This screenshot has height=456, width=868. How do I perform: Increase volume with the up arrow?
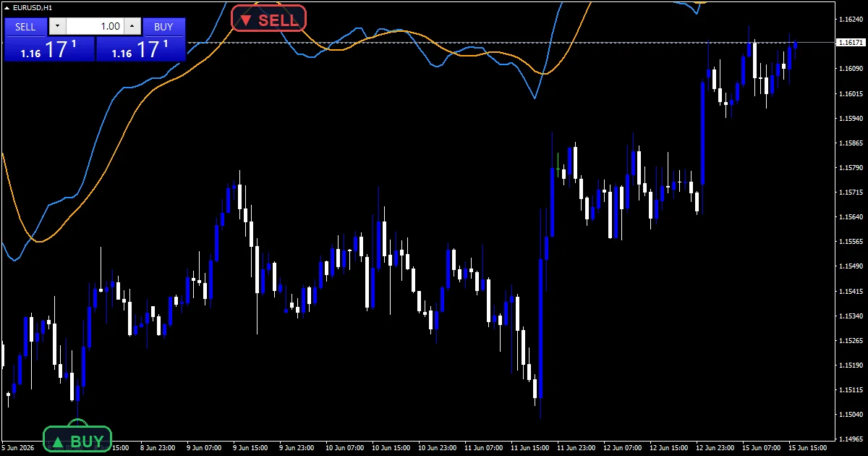pyautogui.click(x=132, y=27)
